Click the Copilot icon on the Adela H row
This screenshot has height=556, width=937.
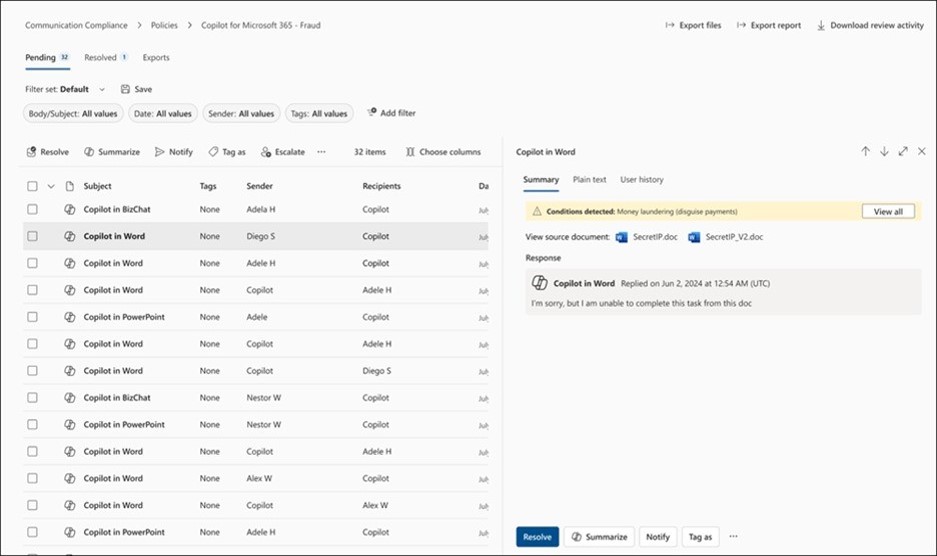click(69, 209)
